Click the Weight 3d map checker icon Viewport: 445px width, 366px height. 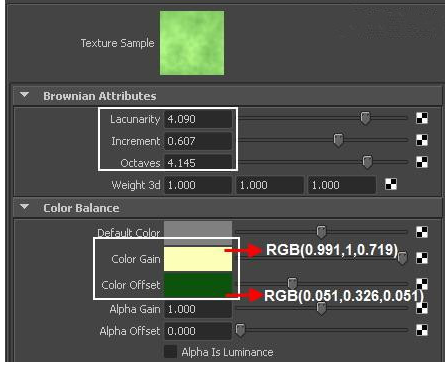pos(391,184)
